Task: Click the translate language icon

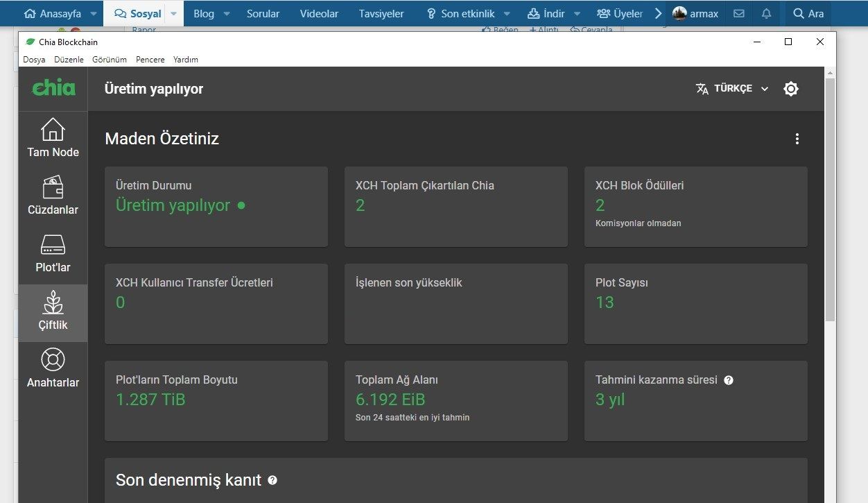Action: (x=702, y=89)
